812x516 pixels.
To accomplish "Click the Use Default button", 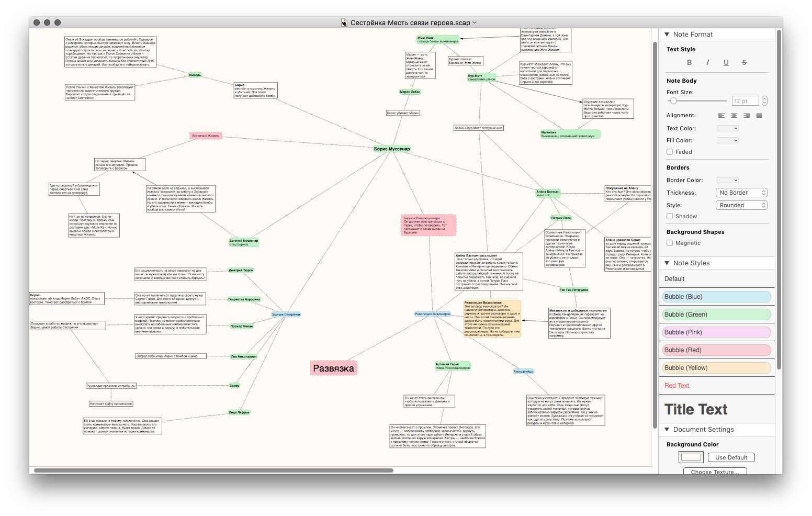I will (x=731, y=457).
